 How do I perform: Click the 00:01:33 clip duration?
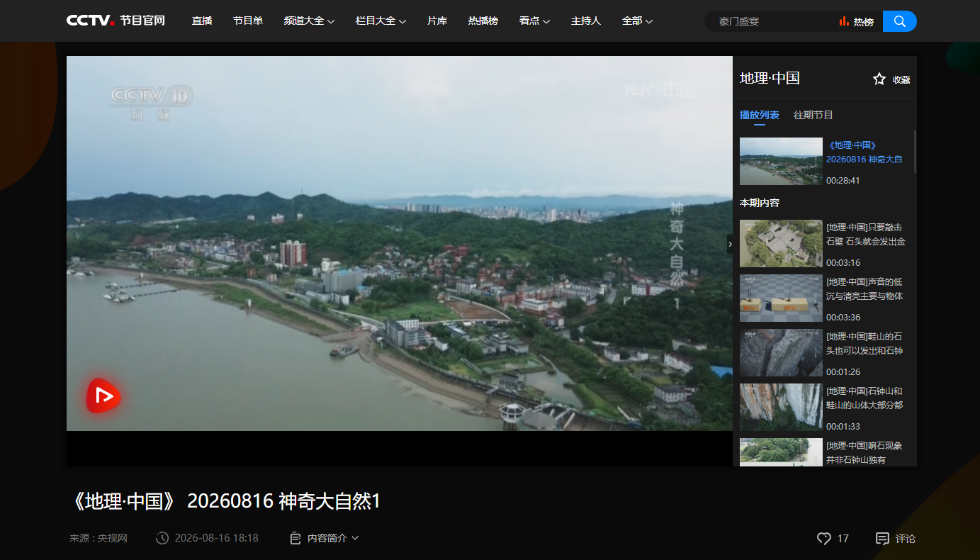tap(843, 426)
